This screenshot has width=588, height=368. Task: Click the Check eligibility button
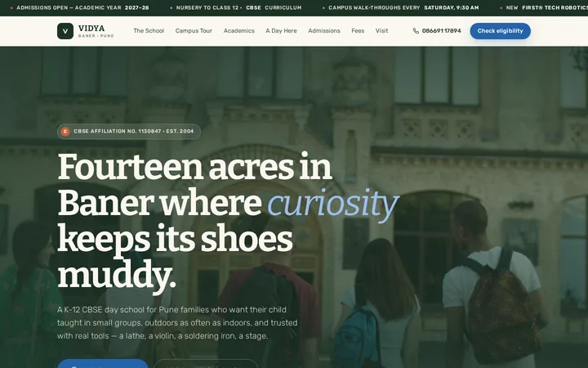pyautogui.click(x=501, y=31)
